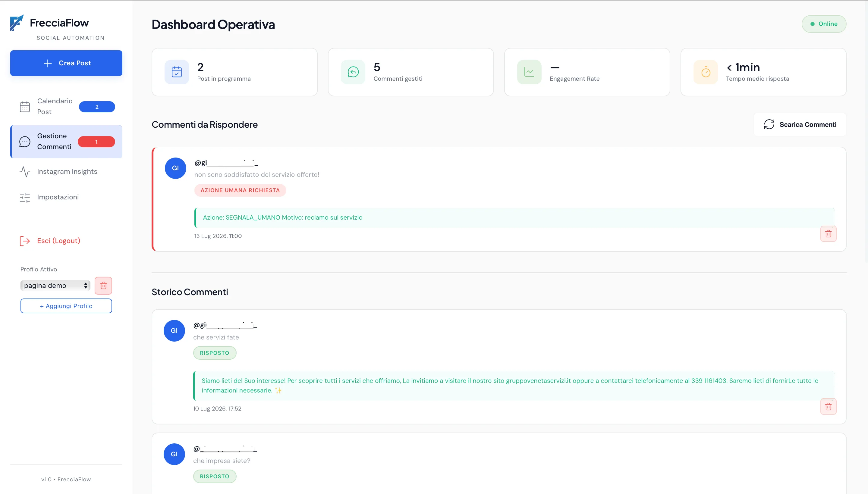Open Impostazioni settings
The image size is (868, 494).
[x=66, y=198]
